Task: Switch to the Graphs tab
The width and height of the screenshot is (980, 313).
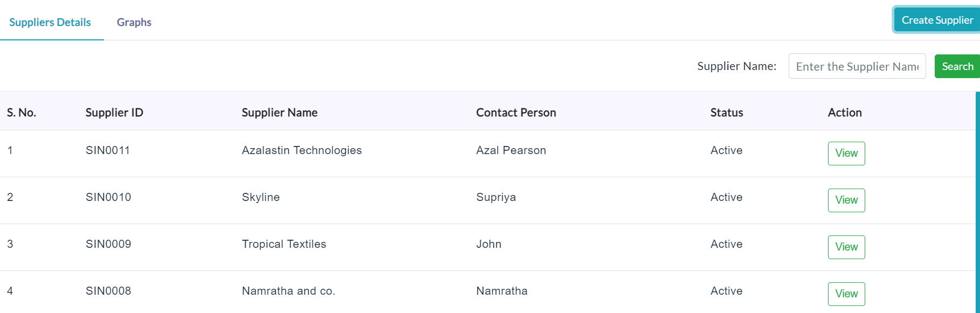Action: coord(134,22)
